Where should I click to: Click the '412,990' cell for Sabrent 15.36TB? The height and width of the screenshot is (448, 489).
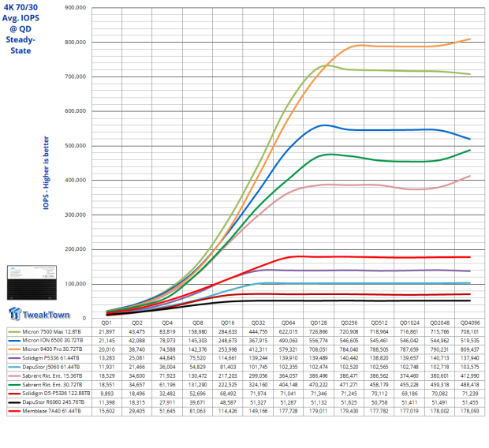pyautogui.click(x=470, y=376)
